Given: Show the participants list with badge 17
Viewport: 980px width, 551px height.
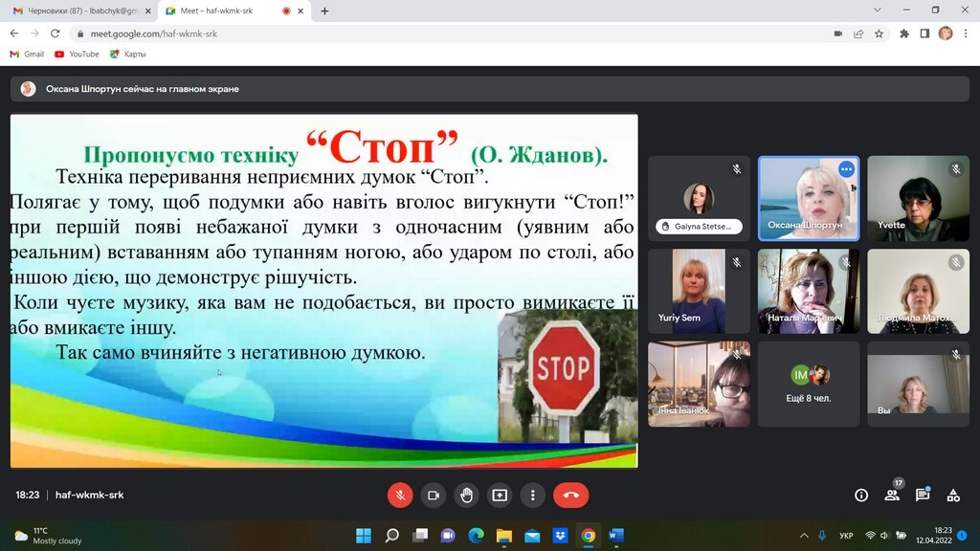Looking at the screenshot, I should click(892, 495).
